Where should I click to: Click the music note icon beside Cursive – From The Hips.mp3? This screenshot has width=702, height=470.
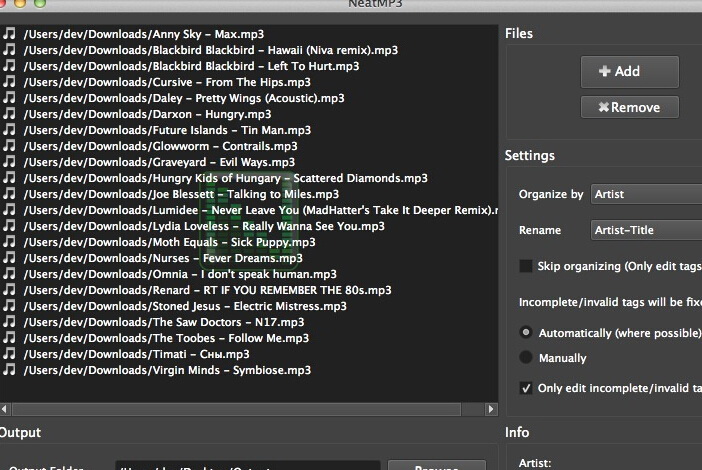[9, 82]
